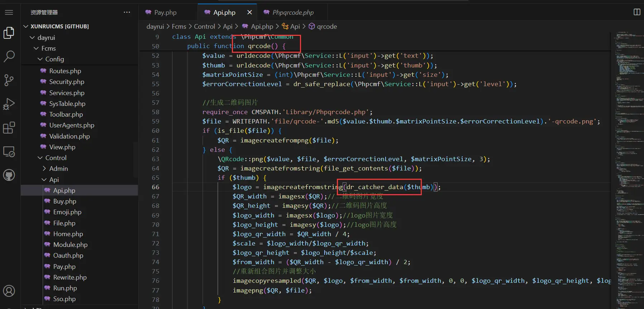The image size is (644, 309).
Task: Click line number 66 in gutter
Action: click(156, 187)
